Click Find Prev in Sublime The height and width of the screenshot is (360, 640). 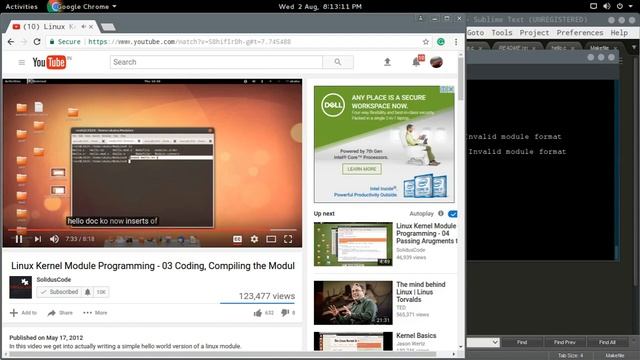[x=564, y=342]
